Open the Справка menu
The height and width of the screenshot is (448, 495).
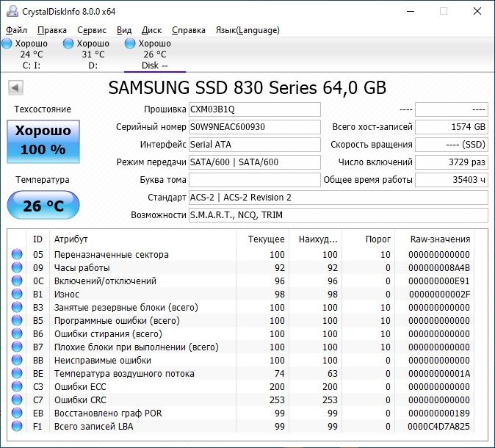(x=189, y=30)
